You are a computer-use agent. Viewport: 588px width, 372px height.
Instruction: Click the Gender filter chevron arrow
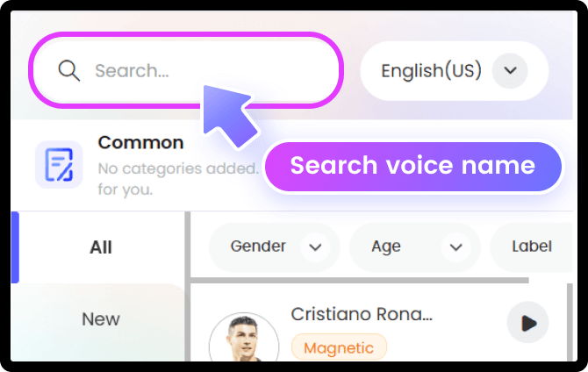click(314, 247)
